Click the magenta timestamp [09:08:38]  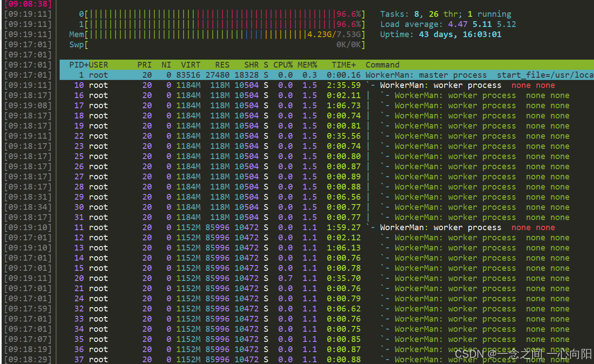coord(28,4)
